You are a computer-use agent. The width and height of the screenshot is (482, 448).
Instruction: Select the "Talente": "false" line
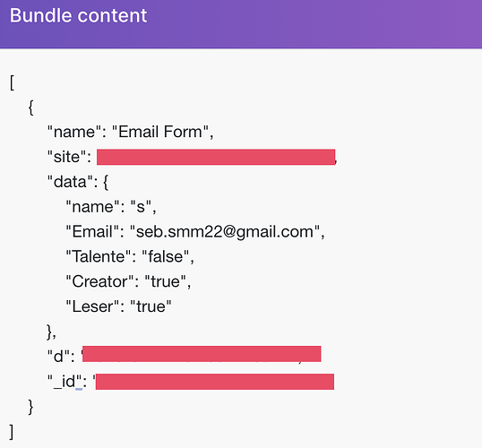pos(130,256)
